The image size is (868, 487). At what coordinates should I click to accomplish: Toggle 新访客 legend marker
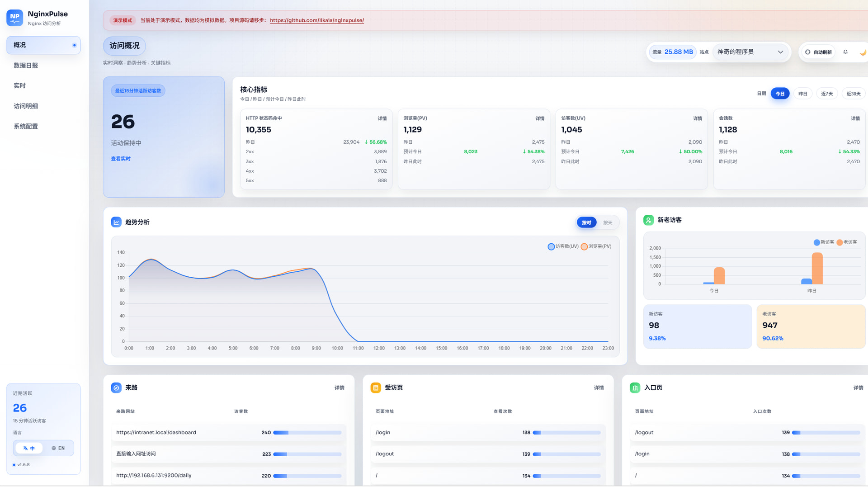coord(816,243)
